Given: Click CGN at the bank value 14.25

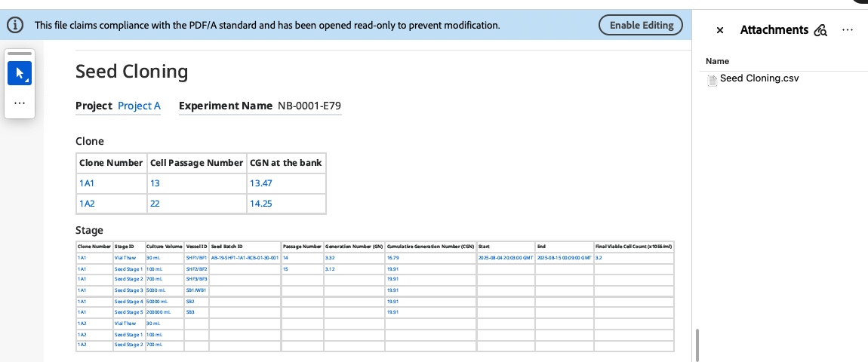Looking at the screenshot, I should [260, 204].
